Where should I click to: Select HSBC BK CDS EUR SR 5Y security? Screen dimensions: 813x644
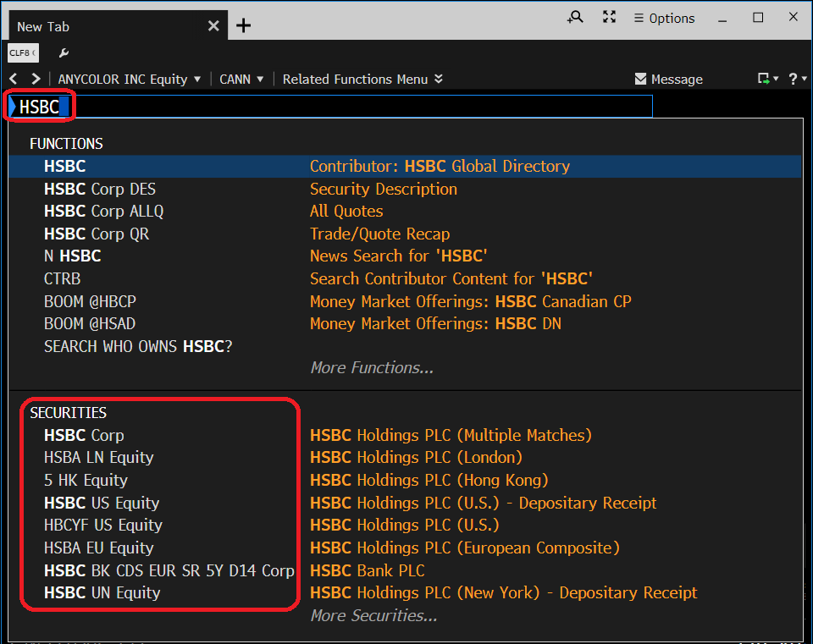coord(169,570)
